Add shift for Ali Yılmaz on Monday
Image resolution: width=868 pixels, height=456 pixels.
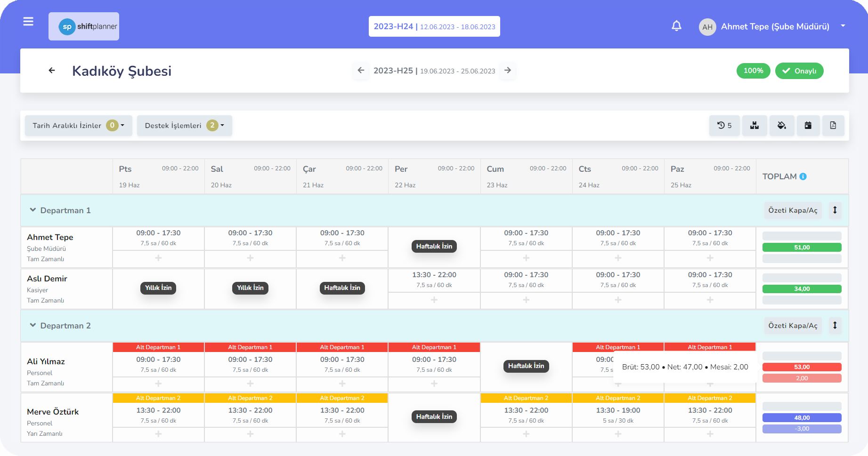[158, 384]
